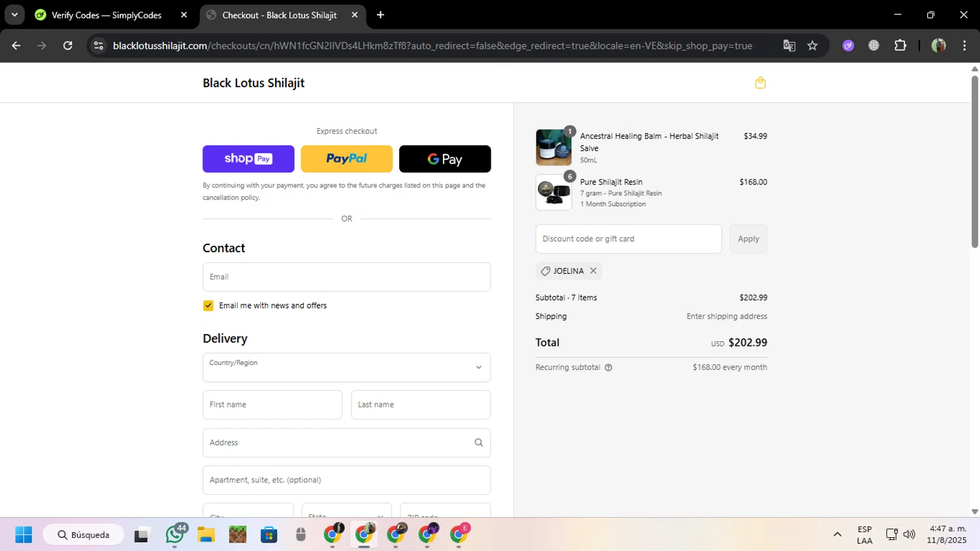
Task: Click the First name field
Action: click(272, 405)
